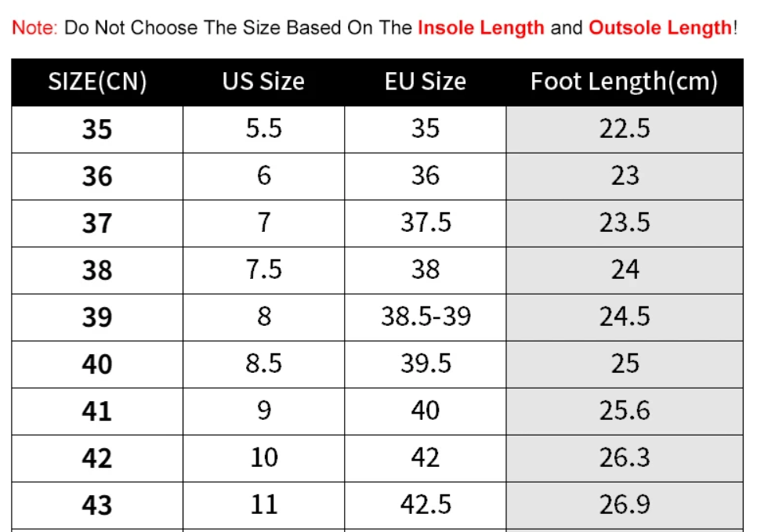Click the SIZE(CN) column header
This screenshot has width=757, height=532.
(x=97, y=81)
